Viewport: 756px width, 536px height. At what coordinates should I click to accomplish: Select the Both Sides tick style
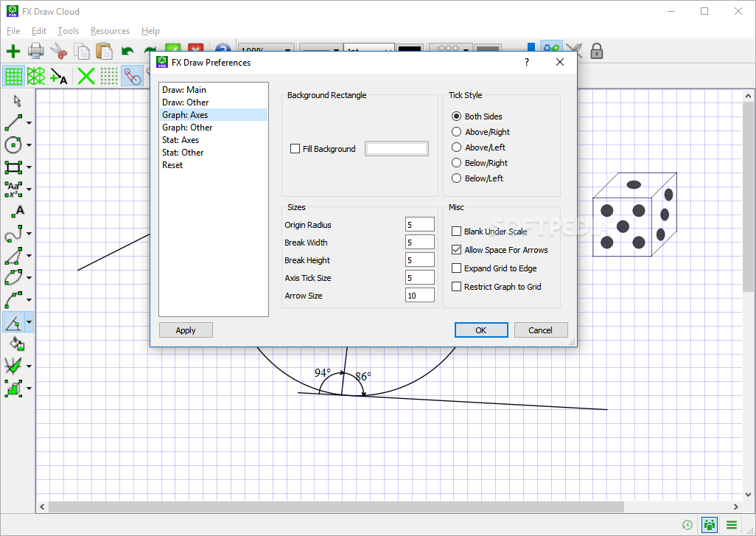click(x=457, y=116)
